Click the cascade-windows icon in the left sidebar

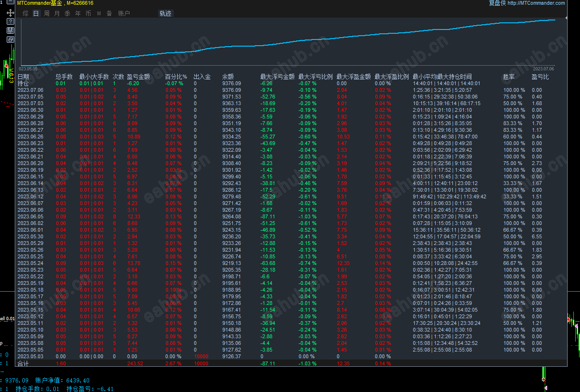pyautogui.click(x=10, y=39)
